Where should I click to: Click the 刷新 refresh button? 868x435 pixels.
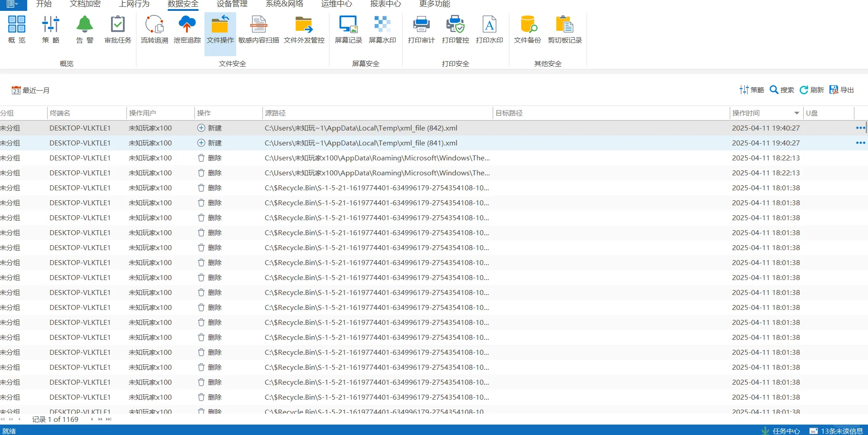(811, 90)
